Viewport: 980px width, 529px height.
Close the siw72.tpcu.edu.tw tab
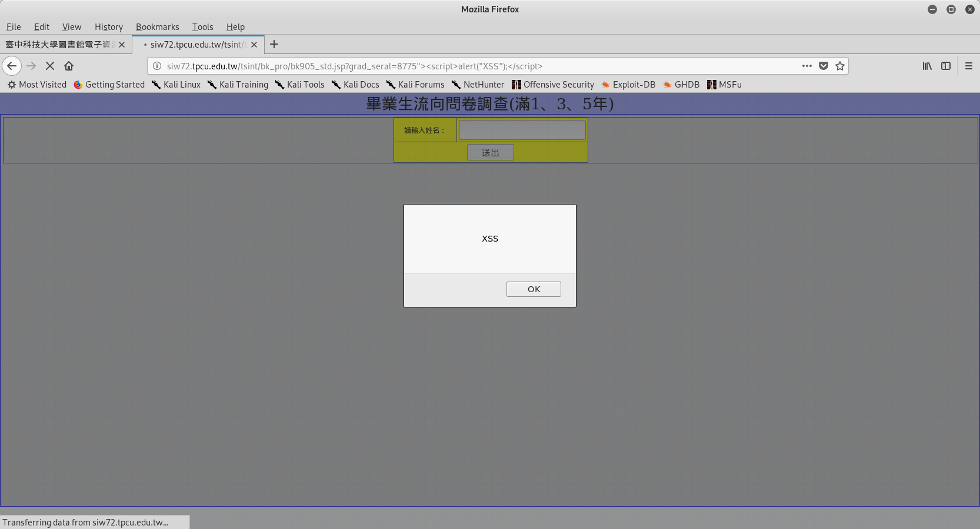(x=254, y=45)
